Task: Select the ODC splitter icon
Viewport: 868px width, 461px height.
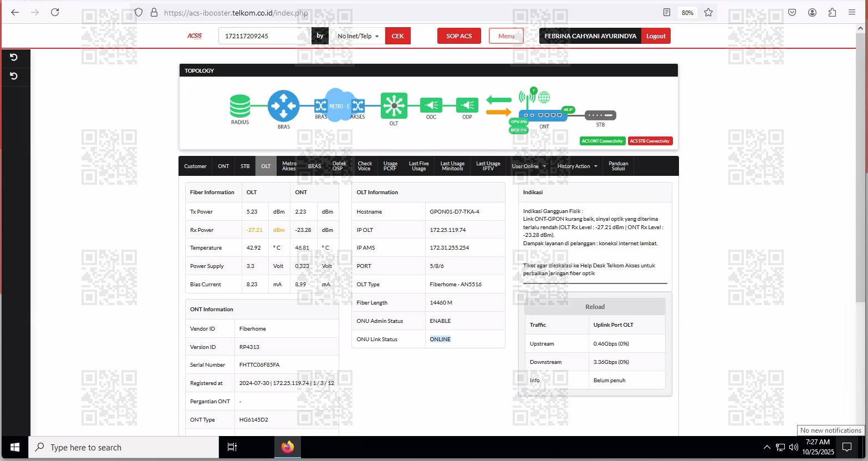Action: point(431,105)
